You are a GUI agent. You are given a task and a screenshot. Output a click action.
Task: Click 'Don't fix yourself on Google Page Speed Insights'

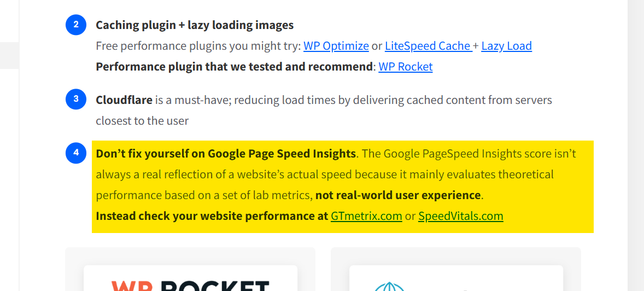click(x=226, y=154)
